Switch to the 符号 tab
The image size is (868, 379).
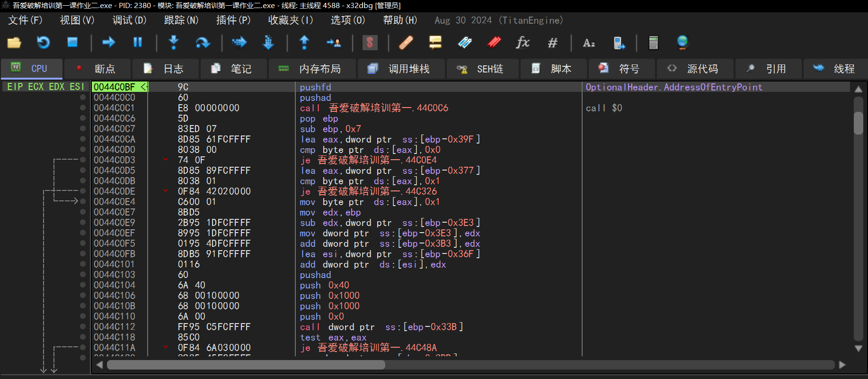[x=621, y=69]
